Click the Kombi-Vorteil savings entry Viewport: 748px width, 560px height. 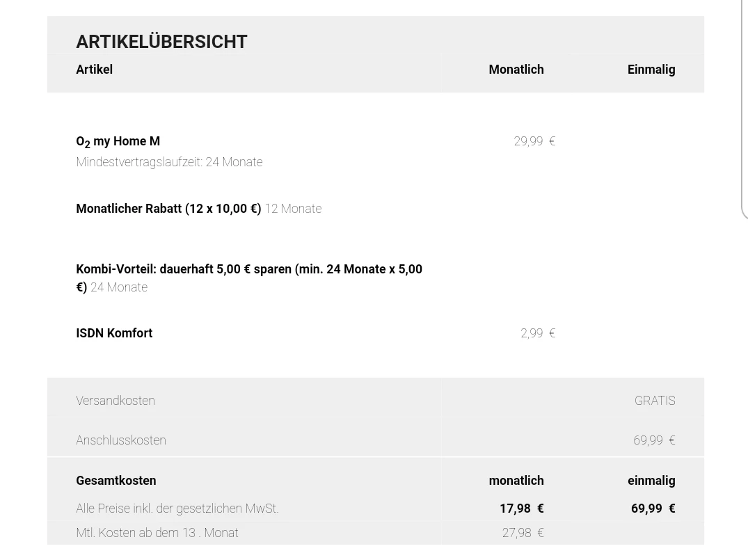point(248,270)
